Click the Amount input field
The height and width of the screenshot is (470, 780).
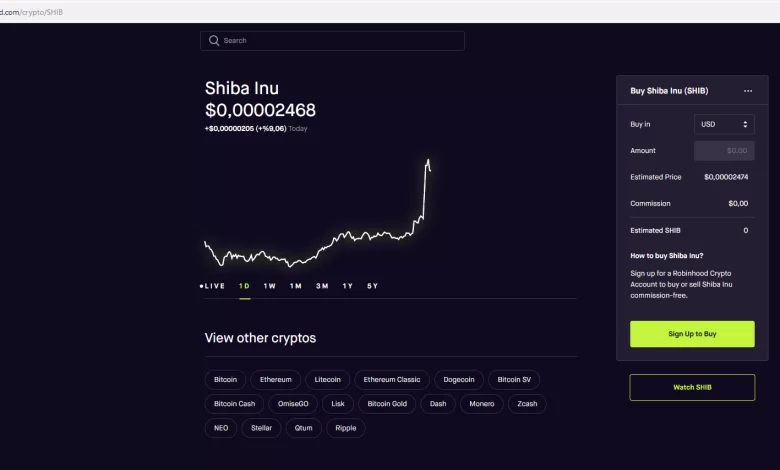click(x=724, y=151)
